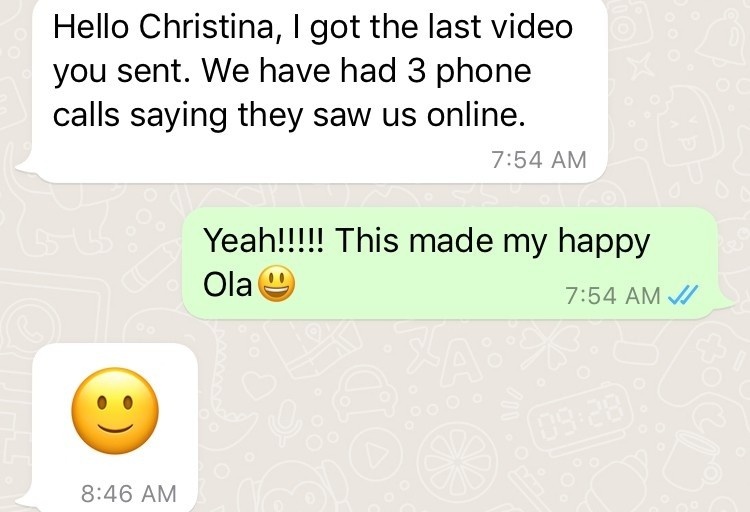Tap the blue double check marks
Viewport: 750px width, 512px height.
coord(683,295)
